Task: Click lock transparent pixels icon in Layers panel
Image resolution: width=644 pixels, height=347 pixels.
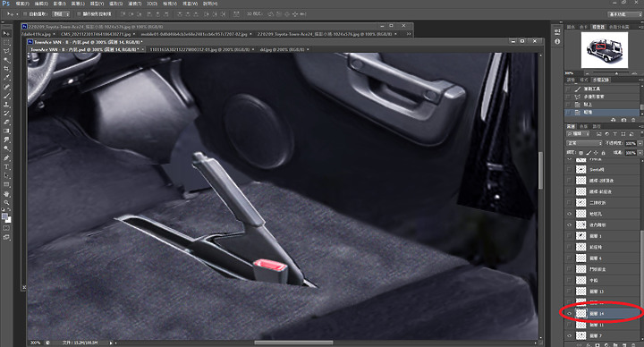Action: pyautogui.click(x=580, y=153)
